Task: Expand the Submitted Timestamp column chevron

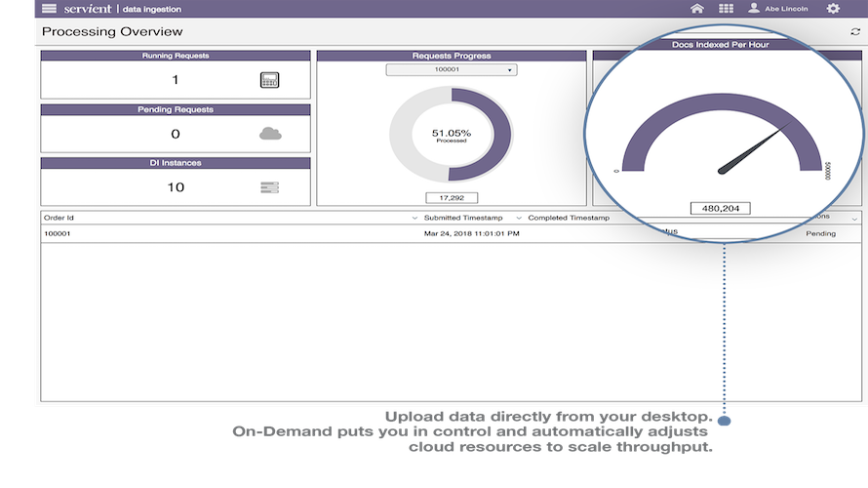Action: tap(519, 219)
